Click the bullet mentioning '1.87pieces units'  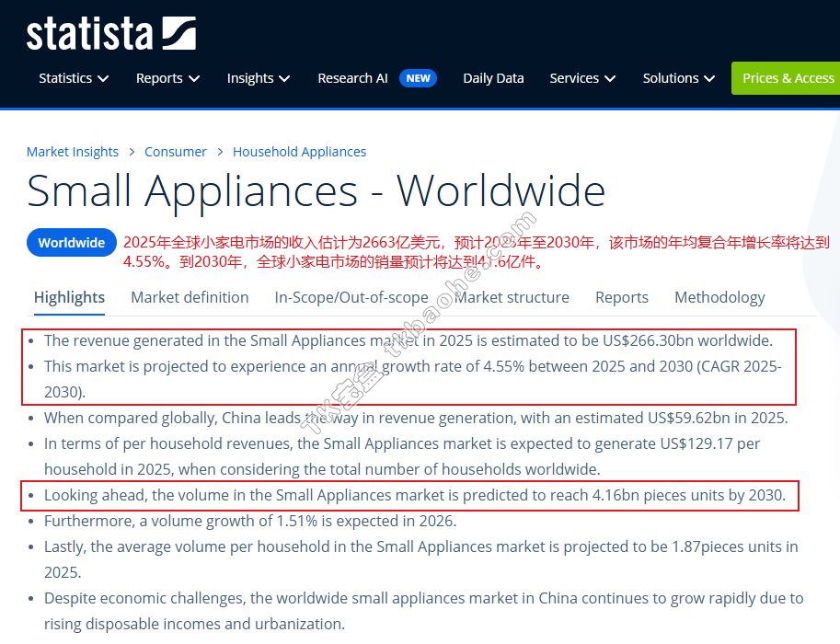coord(421,559)
